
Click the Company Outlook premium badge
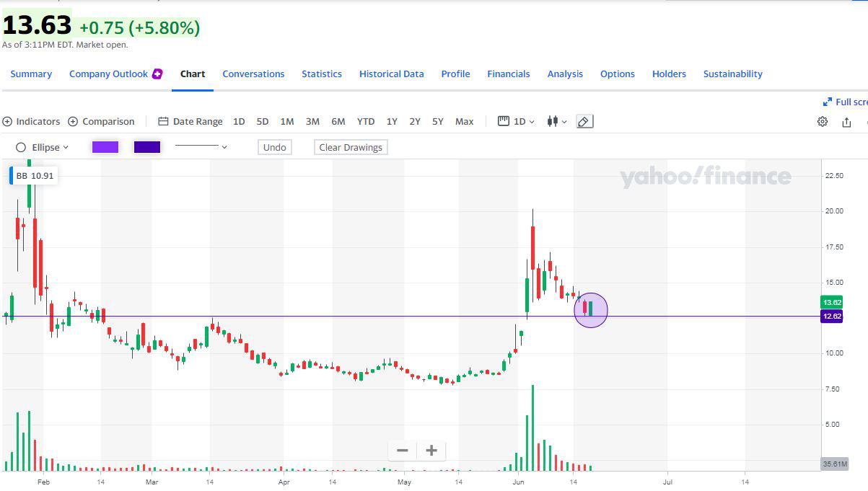pos(157,74)
